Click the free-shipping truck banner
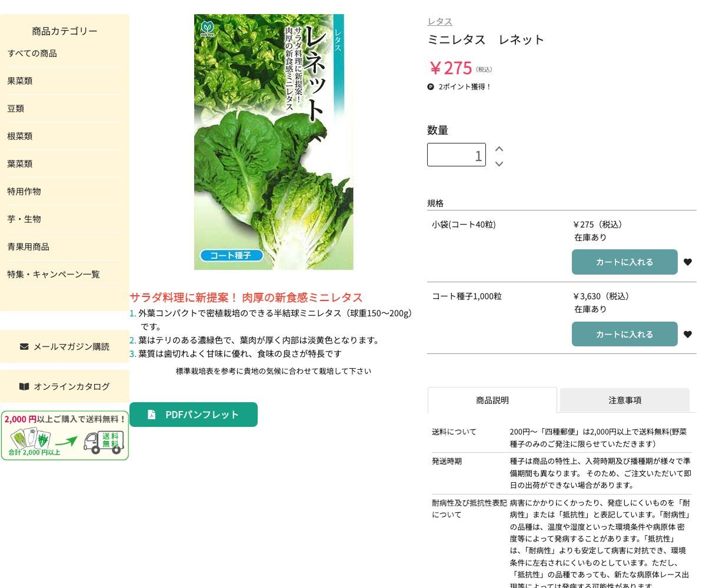 65,435
